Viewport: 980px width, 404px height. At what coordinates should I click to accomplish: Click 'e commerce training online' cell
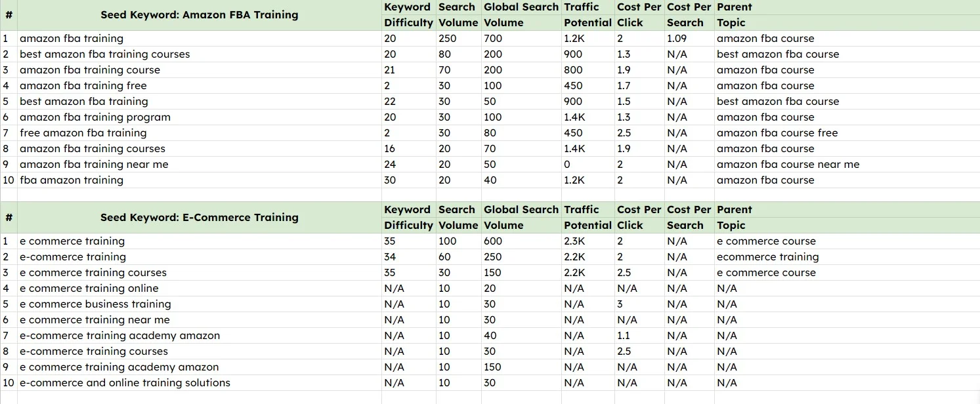(x=200, y=289)
